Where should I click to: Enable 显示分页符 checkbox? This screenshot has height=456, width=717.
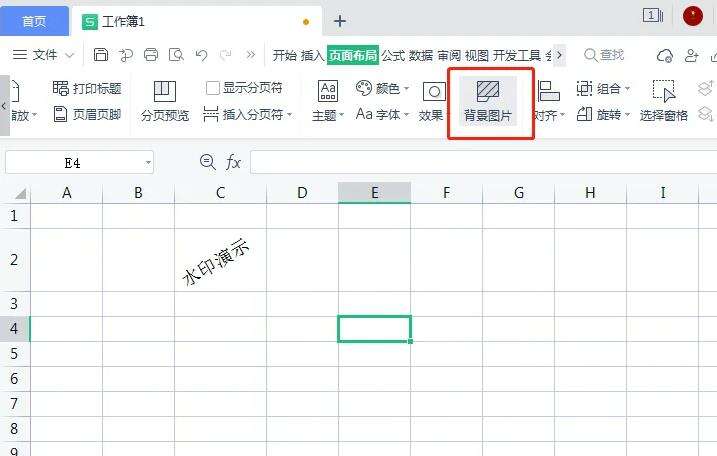[x=213, y=88]
